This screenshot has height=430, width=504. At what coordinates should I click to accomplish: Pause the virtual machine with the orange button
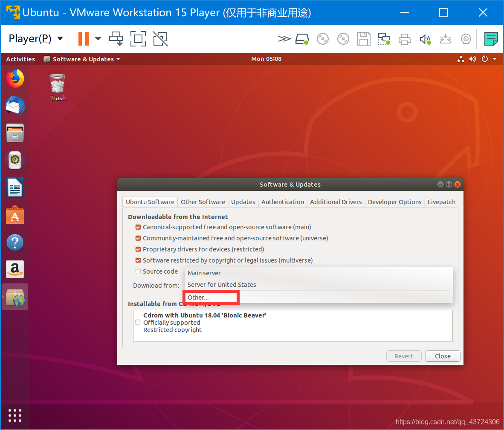coord(84,39)
